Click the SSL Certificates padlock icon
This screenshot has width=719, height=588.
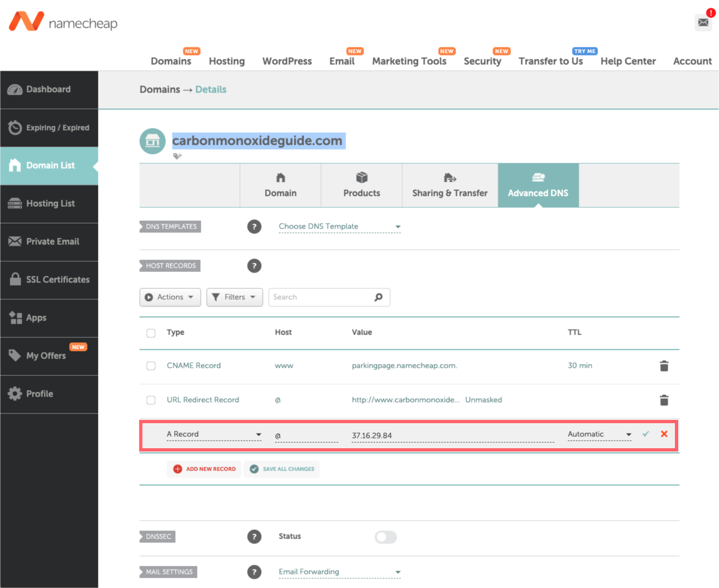[15, 279]
